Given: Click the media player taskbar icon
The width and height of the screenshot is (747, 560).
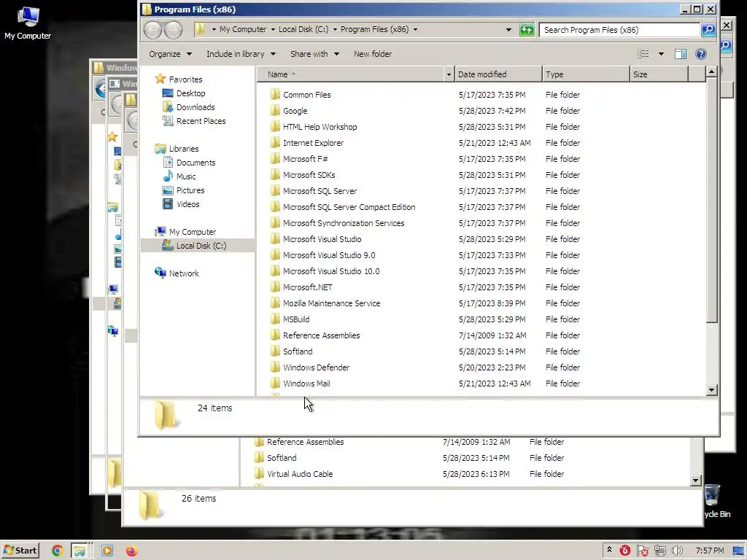Looking at the screenshot, I should 107,551.
